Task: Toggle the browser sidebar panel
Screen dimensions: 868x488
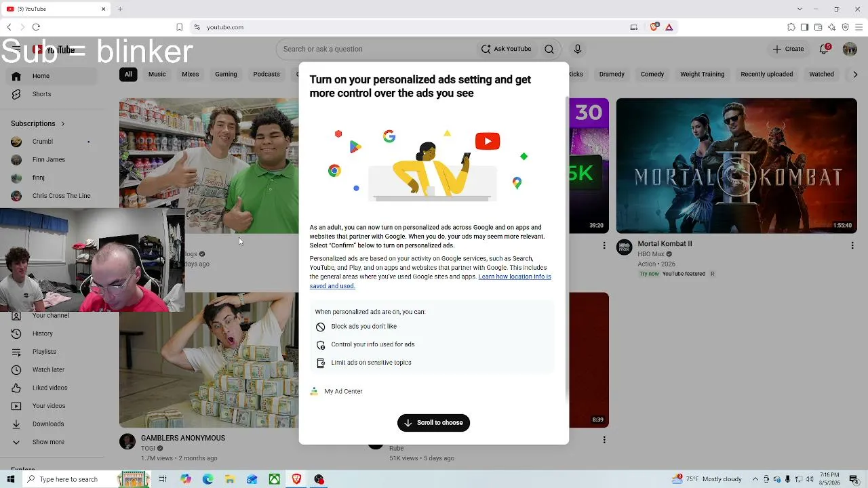Action: click(804, 27)
